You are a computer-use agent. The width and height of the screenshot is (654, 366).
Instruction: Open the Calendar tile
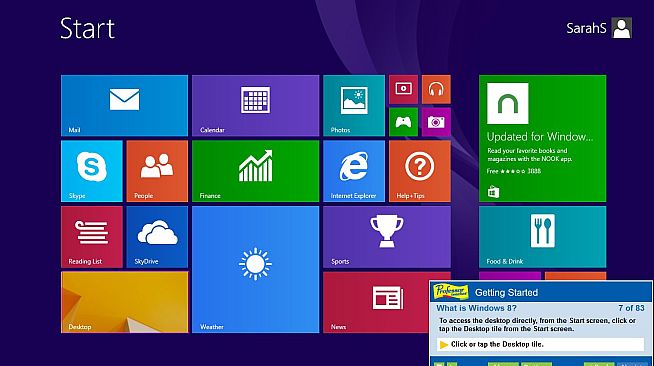tap(255, 105)
